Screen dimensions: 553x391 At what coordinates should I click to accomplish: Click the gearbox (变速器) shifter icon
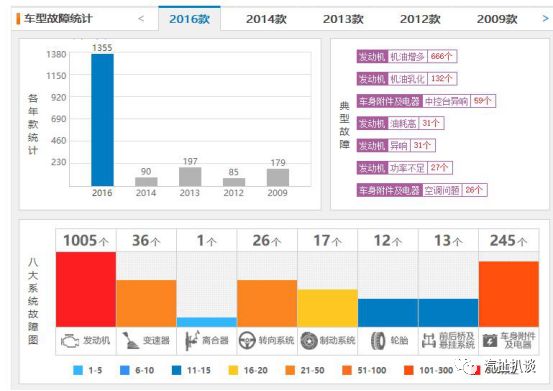click(131, 341)
